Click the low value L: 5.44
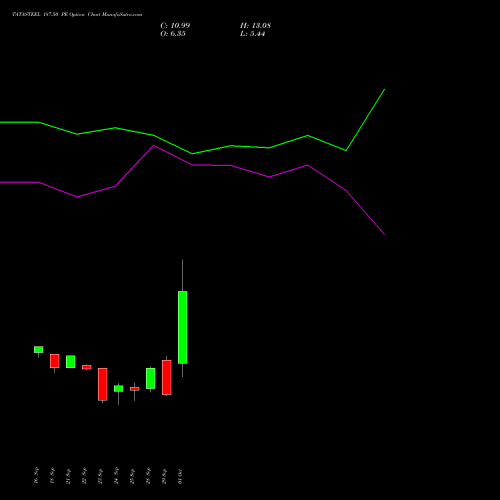The width and height of the screenshot is (500, 500). [252, 34]
